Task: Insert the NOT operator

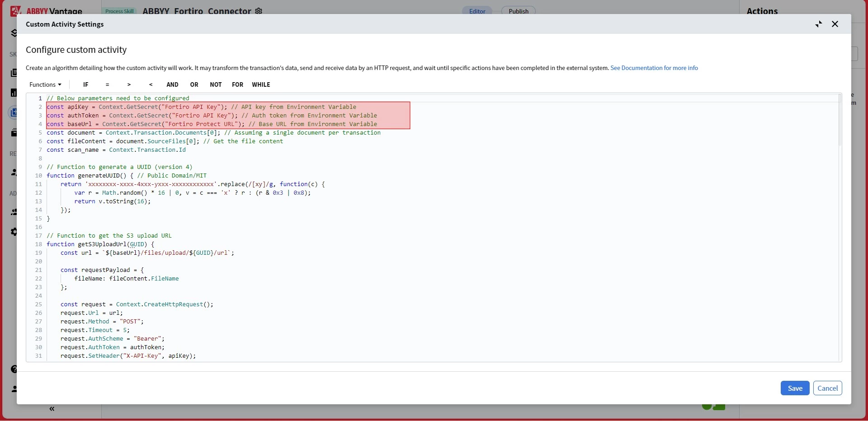Action: 216,84
